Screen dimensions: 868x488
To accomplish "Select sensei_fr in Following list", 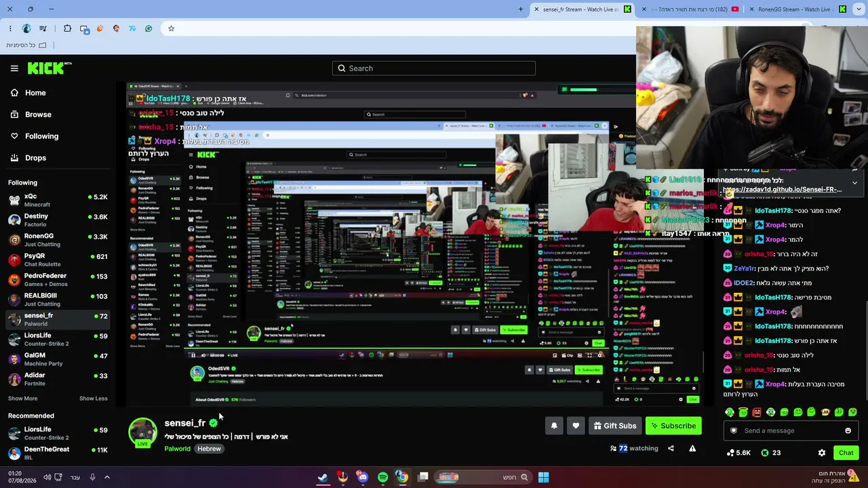I will coord(58,319).
